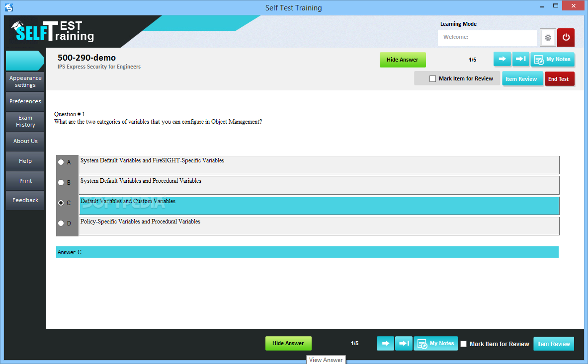The width and height of the screenshot is (588, 364).
Task: Click the red power button icon
Action: (566, 37)
